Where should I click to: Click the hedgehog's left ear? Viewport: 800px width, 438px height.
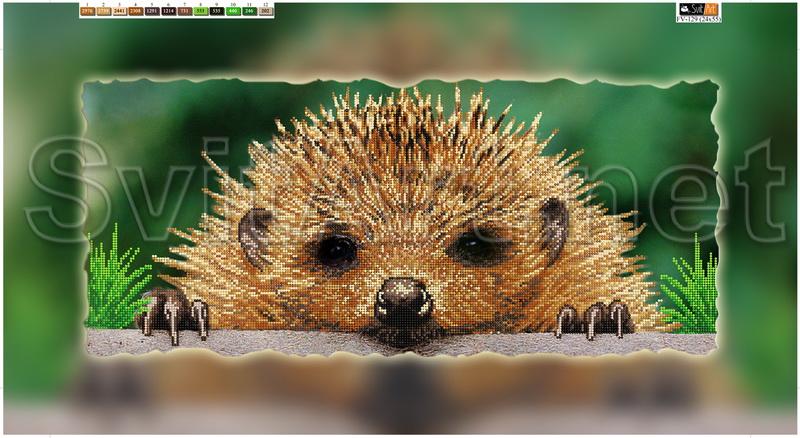coord(255,236)
